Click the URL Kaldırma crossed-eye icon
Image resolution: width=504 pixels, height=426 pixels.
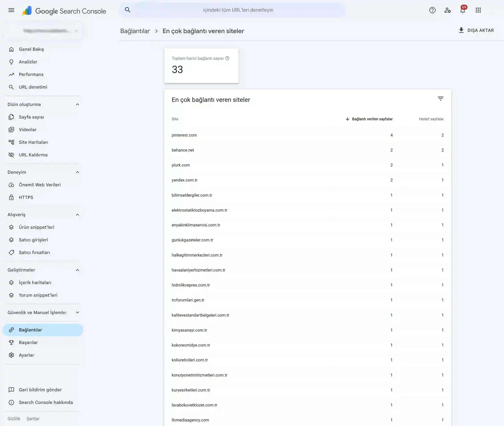coord(11,155)
